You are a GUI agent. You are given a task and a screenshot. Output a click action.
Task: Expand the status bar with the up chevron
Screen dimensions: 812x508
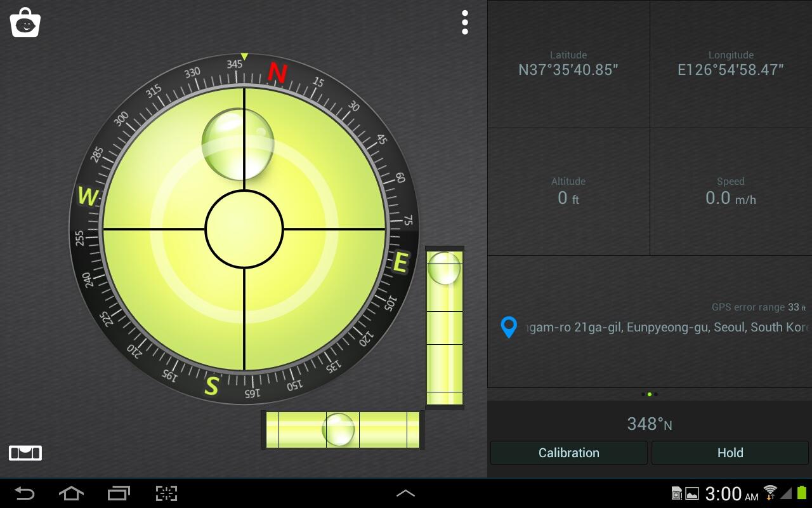click(405, 493)
